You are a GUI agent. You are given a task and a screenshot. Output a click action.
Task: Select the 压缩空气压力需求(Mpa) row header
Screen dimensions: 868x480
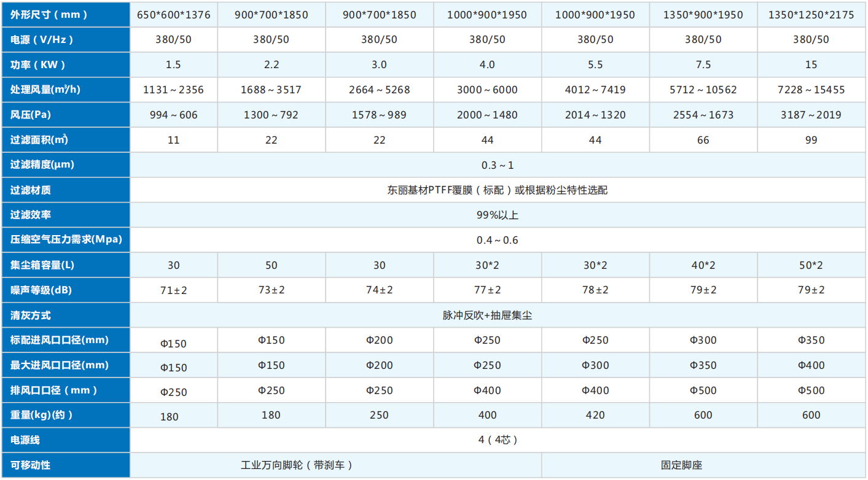(x=65, y=240)
